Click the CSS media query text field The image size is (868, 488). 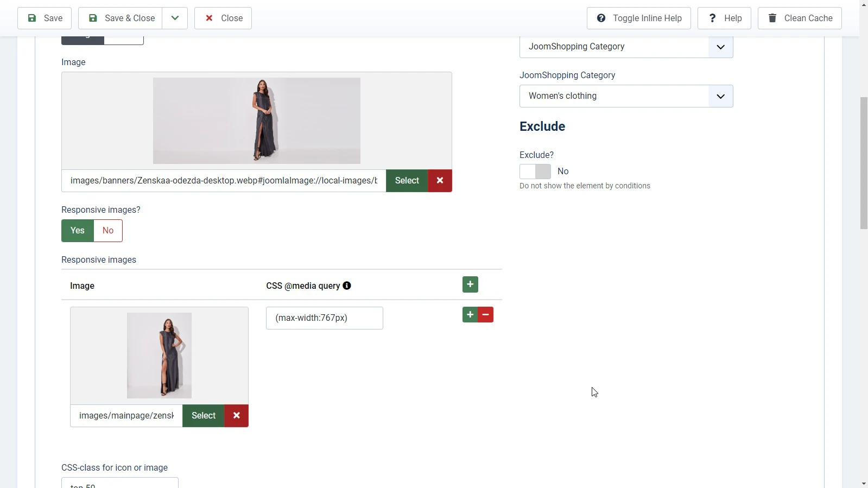coord(324,318)
